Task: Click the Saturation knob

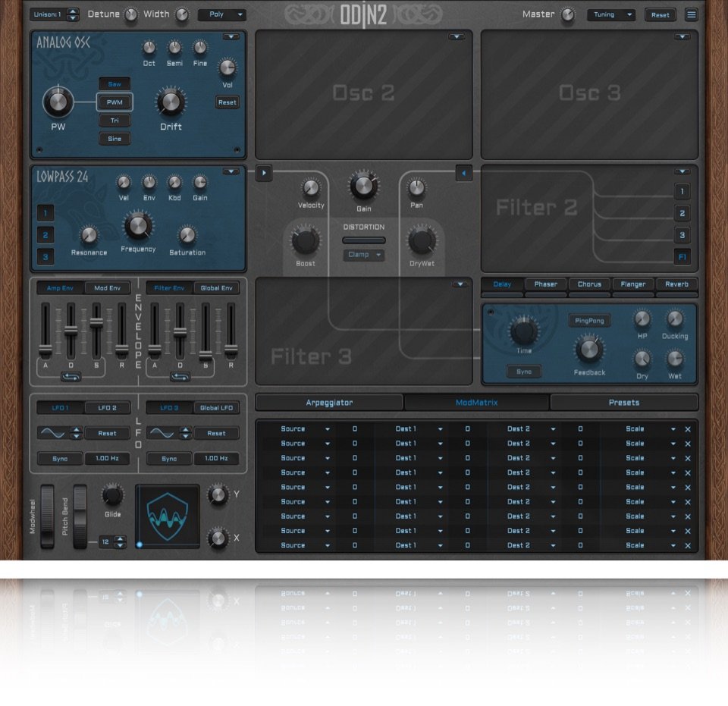Action: click(187, 235)
